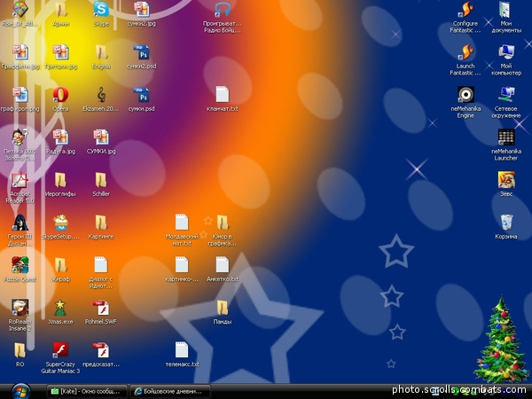Open Launch Fantastic shortcut
Image resolution: width=532 pixels, height=399 pixels.
tap(465, 52)
